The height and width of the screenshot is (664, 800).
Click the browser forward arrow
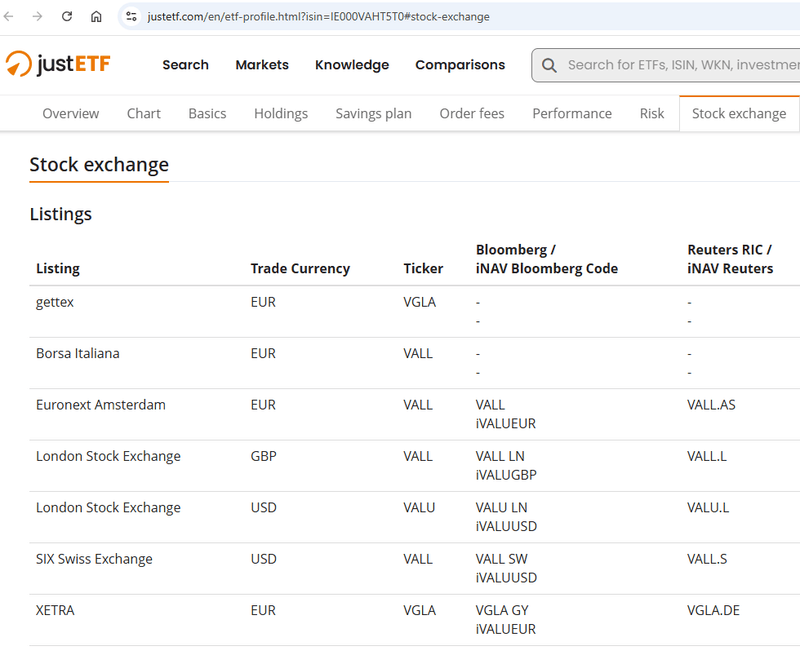tap(37, 16)
